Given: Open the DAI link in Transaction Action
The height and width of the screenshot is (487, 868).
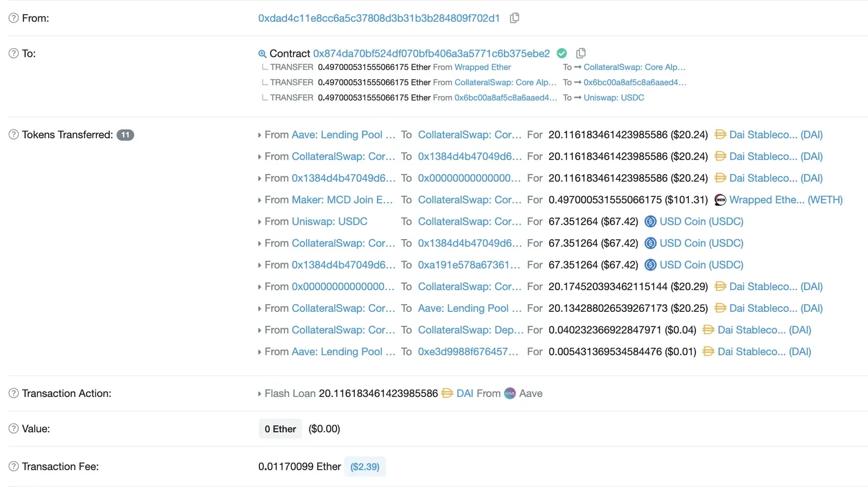Looking at the screenshot, I should (x=465, y=393).
